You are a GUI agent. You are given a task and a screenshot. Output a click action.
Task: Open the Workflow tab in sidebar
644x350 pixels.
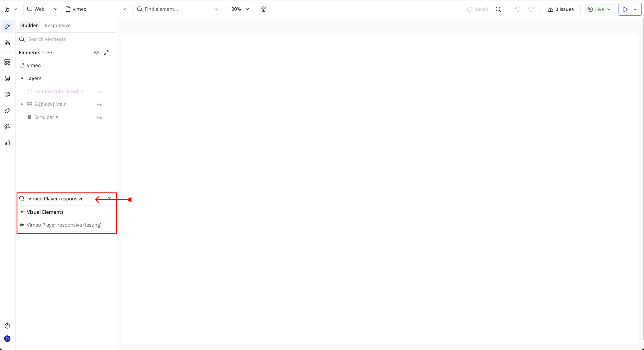[x=7, y=43]
